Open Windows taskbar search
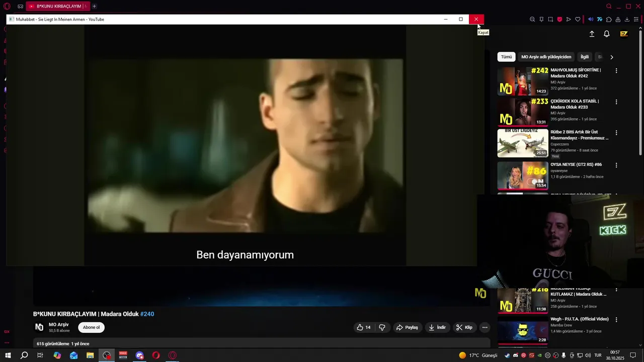The height and width of the screenshot is (362, 644). (24, 355)
